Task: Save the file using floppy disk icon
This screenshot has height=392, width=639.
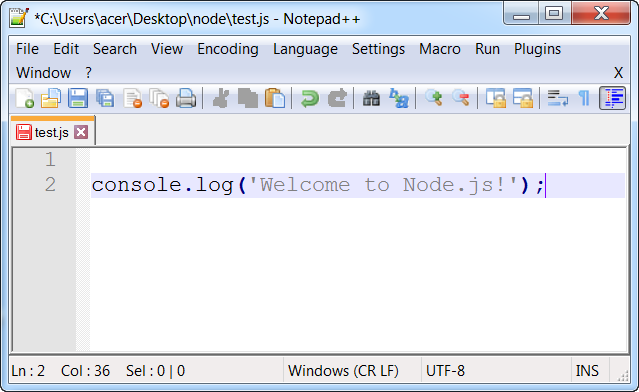Action: click(x=78, y=98)
